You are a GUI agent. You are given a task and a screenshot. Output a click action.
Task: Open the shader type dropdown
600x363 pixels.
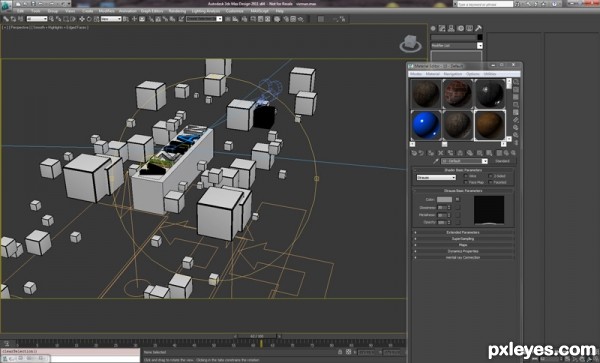[436, 177]
